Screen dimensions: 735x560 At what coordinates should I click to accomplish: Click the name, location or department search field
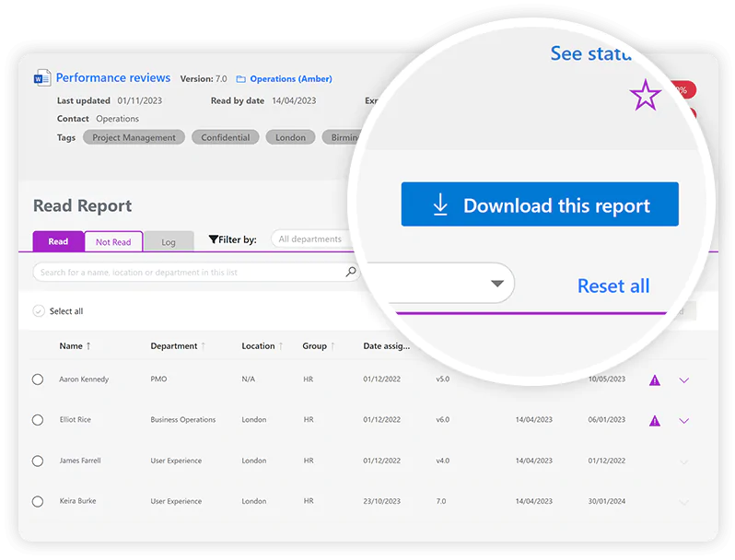pyautogui.click(x=189, y=273)
